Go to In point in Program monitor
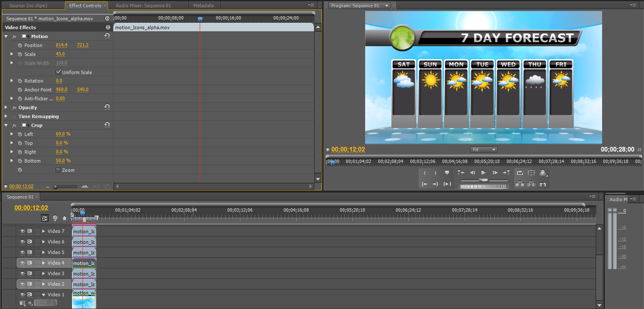Image resolution: width=644 pixels, height=309 pixels. tap(424, 184)
